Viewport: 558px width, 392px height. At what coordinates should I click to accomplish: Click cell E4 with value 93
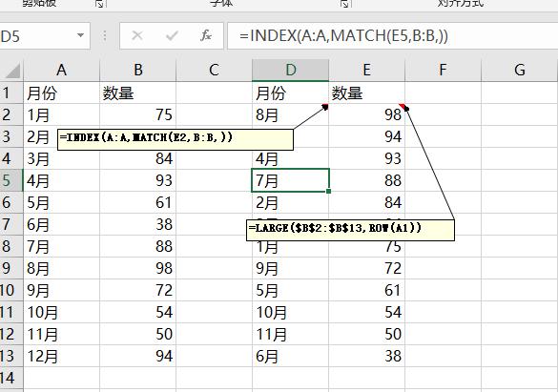[x=366, y=158]
